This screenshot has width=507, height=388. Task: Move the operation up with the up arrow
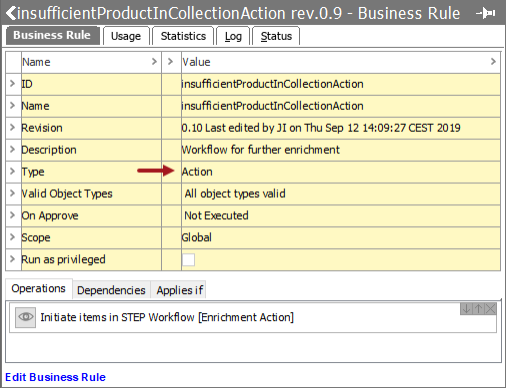click(478, 309)
